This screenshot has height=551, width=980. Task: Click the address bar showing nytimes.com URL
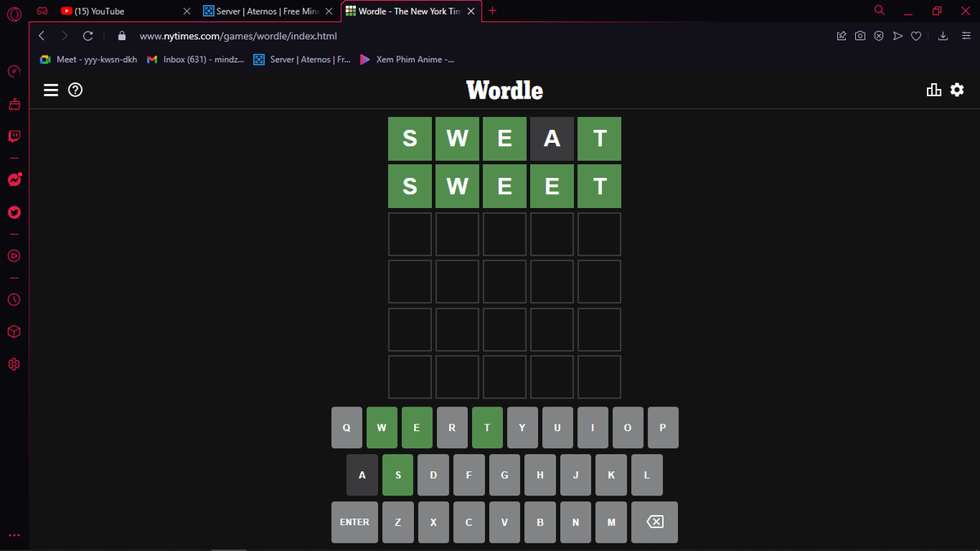[474, 36]
